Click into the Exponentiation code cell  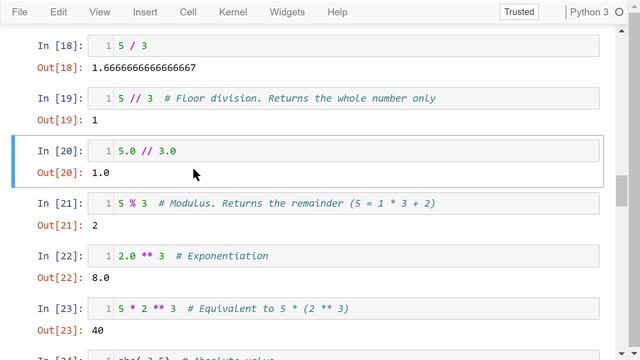point(343,256)
